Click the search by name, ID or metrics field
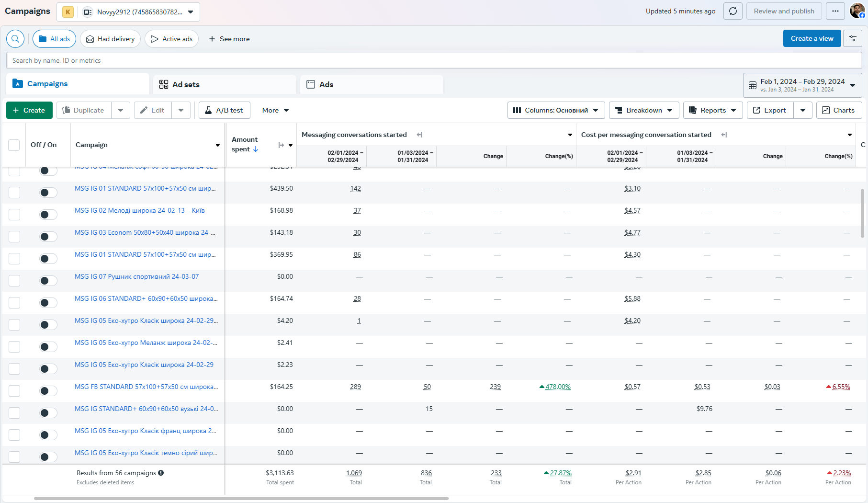The image size is (868, 503). coord(434,60)
